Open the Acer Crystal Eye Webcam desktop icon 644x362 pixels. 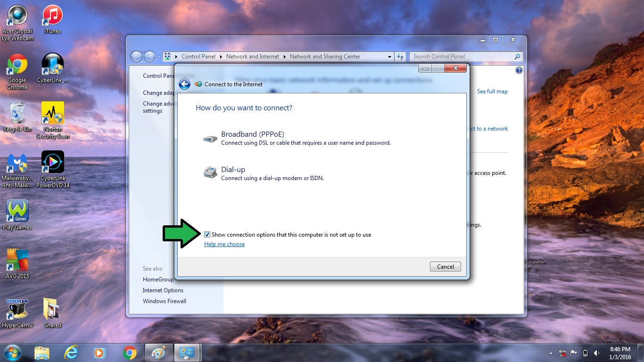17,23
